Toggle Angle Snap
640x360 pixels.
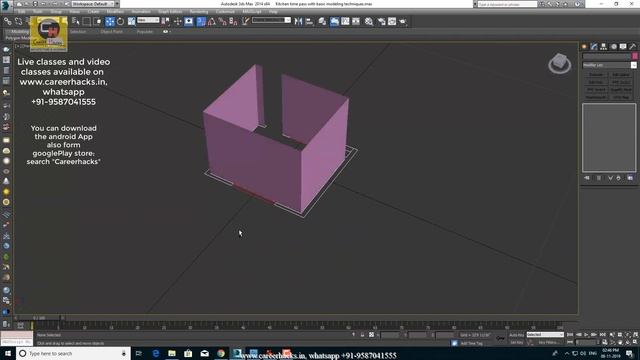click(x=212, y=21)
